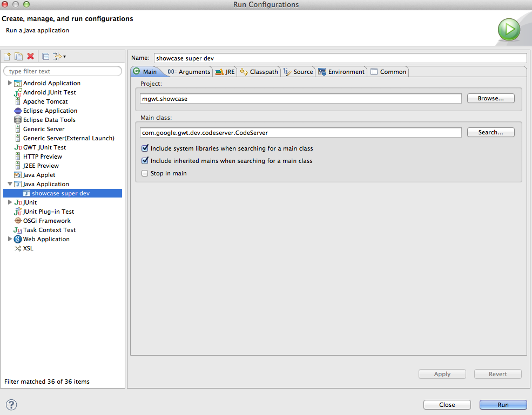Screen dimensions: 532x415
Task: Collapse all configuration tree nodes icon
Action: tap(45, 56)
